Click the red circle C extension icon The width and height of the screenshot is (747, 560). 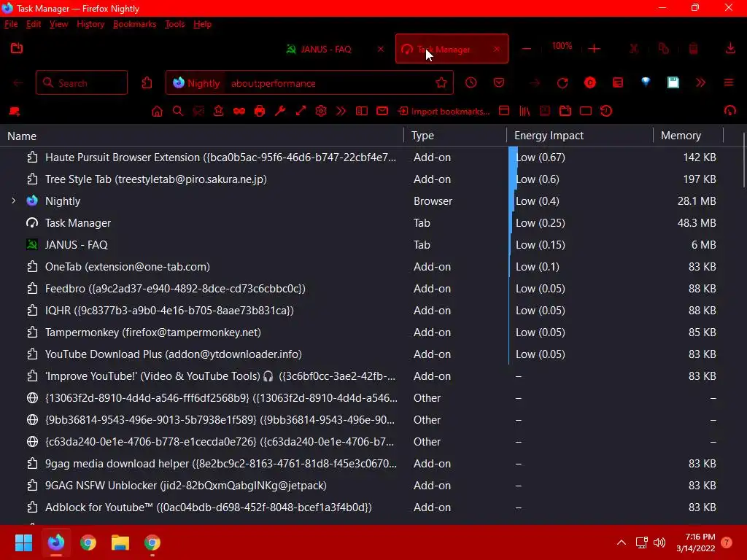(589, 83)
